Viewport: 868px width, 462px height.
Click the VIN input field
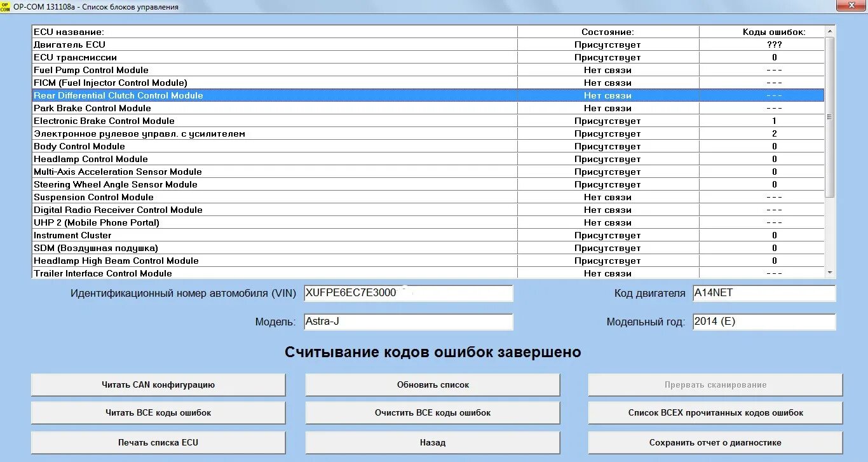409,293
